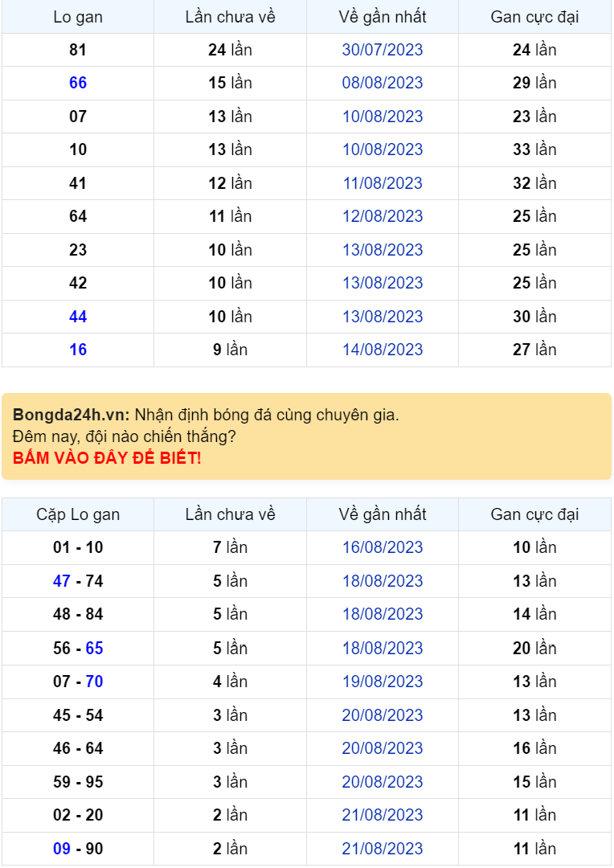Screen dimensions: 614x868
Task: Open date 08/08/2023 in row 66
Action: [x=383, y=83]
